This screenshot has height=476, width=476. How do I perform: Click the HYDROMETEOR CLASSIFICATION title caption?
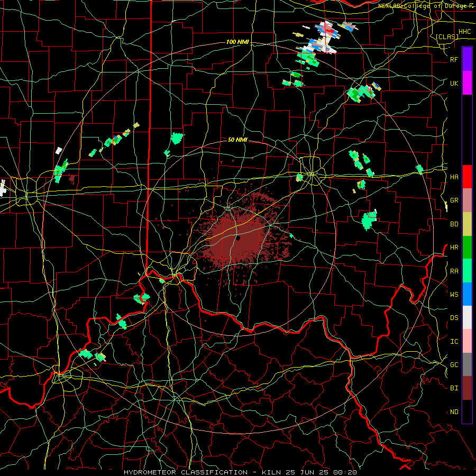coord(240,472)
